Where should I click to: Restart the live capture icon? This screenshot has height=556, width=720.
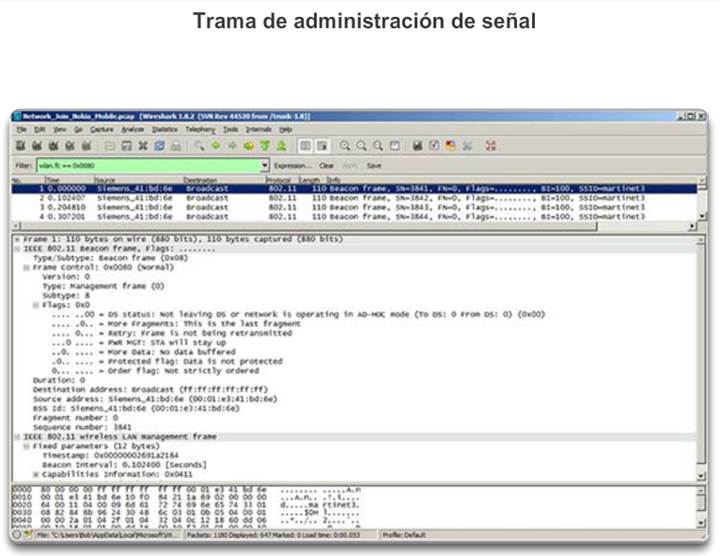pyautogui.click(x=86, y=146)
